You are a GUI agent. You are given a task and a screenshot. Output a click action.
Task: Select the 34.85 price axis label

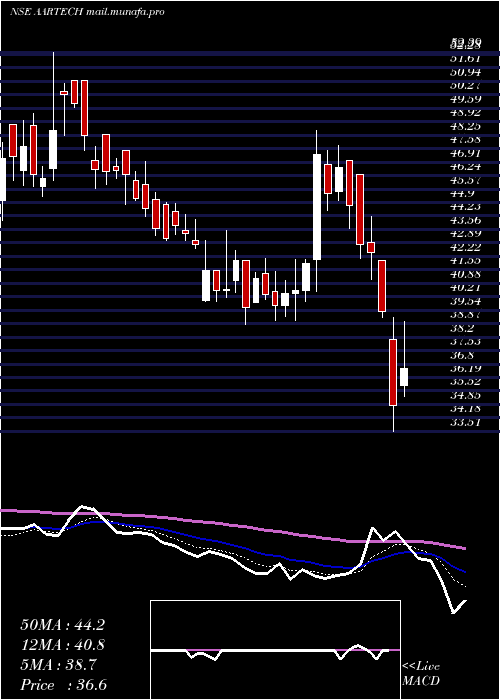coord(466,395)
